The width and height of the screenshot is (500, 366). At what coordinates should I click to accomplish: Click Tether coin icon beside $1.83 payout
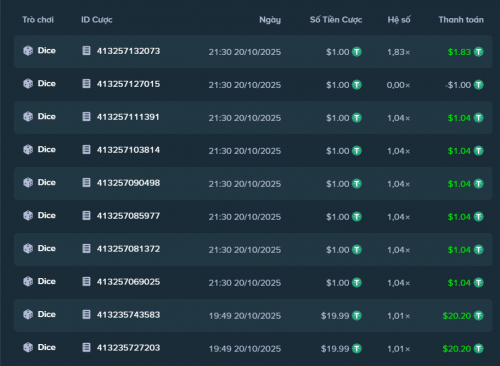coord(479,52)
